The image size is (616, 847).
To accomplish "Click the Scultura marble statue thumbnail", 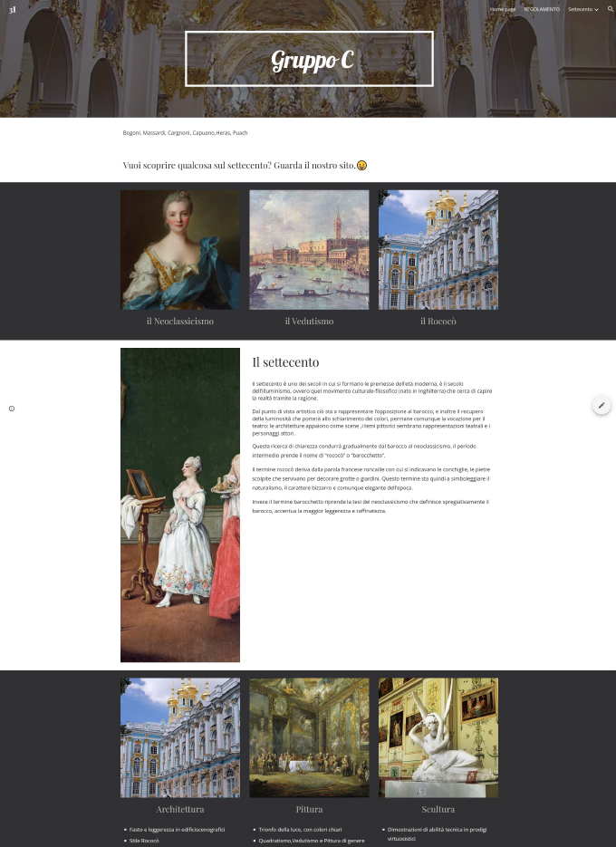I will point(438,738).
